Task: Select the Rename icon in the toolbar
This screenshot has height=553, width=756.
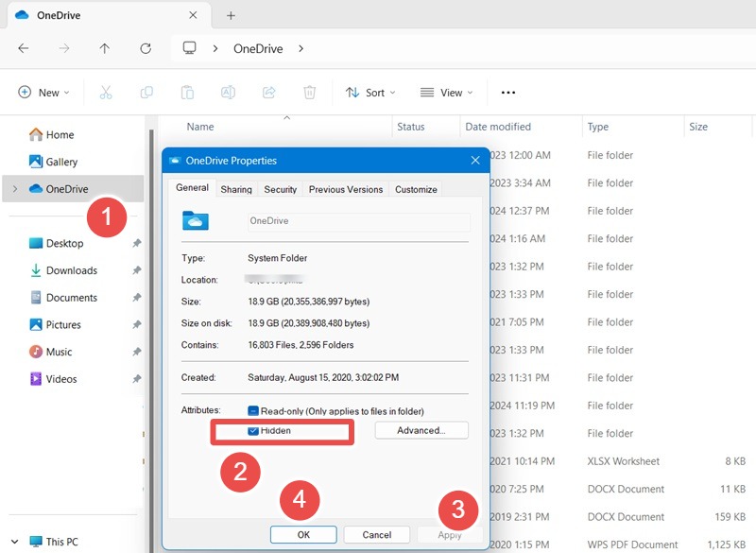Action: tap(228, 92)
